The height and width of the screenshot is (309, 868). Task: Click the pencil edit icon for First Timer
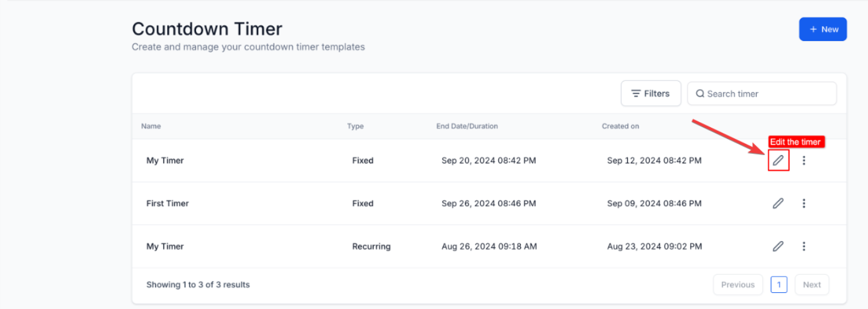(x=778, y=203)
